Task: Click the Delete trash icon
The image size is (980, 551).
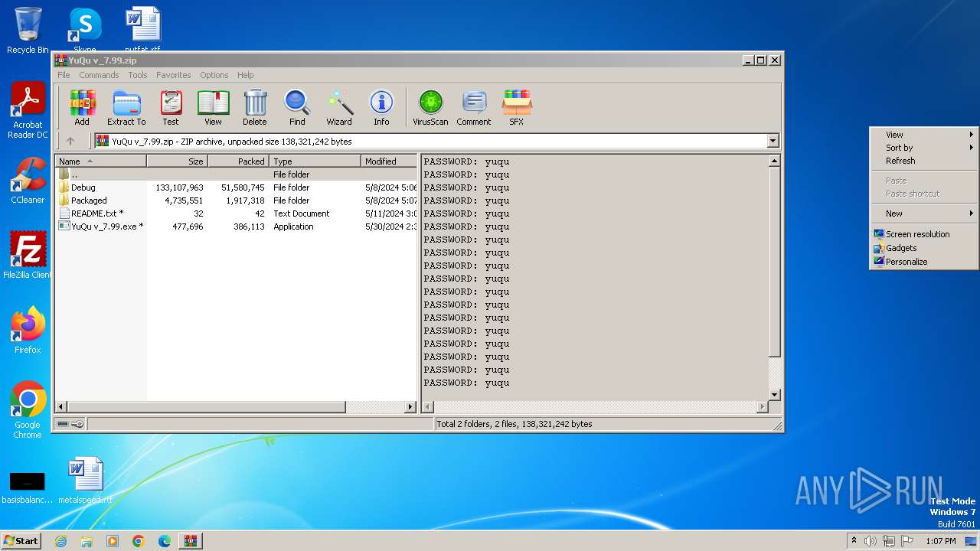Action: [255, 107]
